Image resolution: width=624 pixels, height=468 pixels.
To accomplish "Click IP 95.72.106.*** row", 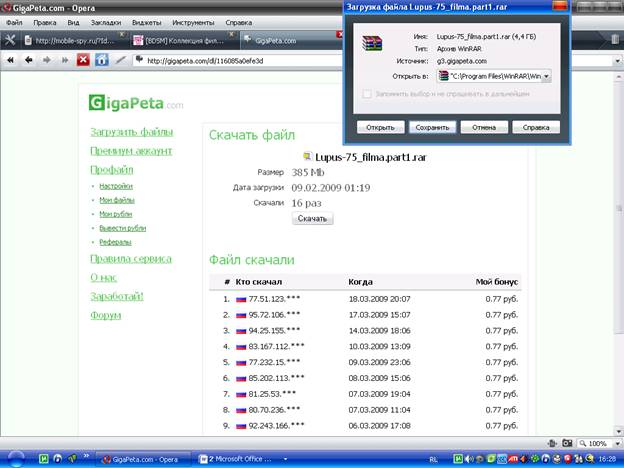I will [x=365, y=315].
